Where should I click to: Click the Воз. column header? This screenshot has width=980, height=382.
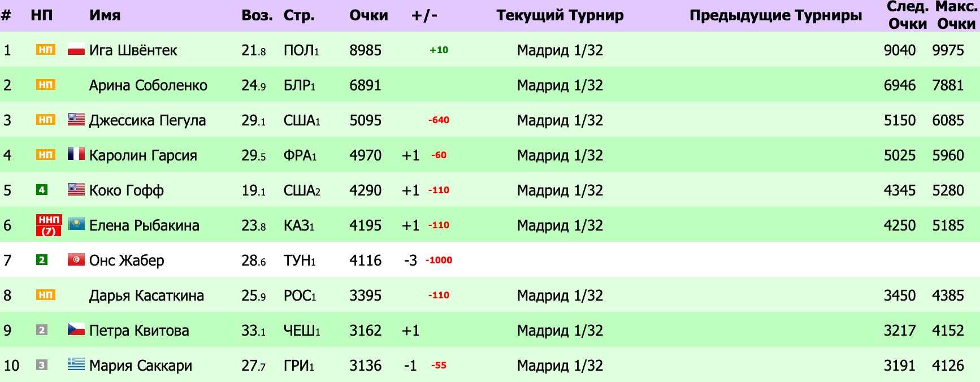pos(257,15)
